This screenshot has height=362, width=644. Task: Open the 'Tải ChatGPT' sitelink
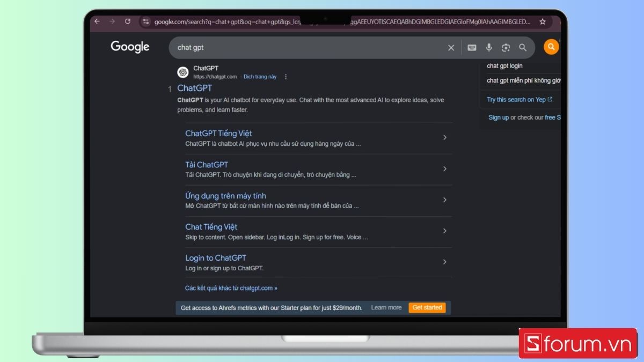207,165
